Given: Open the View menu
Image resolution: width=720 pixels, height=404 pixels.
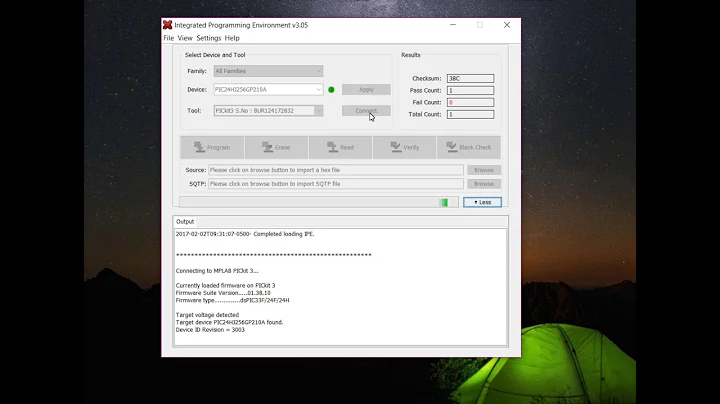Looking at the screenshot, I should (x=185, y=38).
